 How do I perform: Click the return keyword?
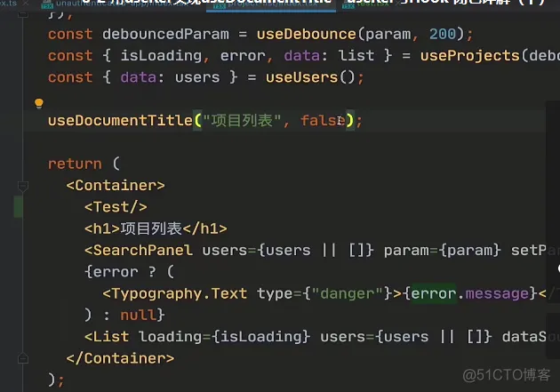75,164
